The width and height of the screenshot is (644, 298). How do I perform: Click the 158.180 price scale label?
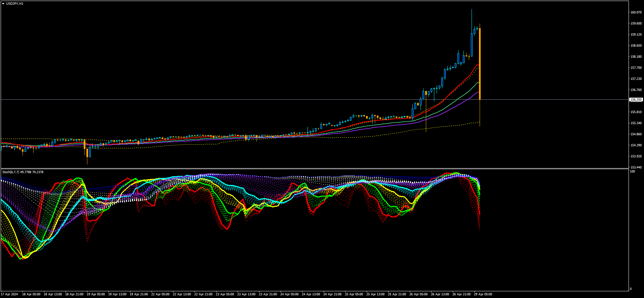coord(636,57)
